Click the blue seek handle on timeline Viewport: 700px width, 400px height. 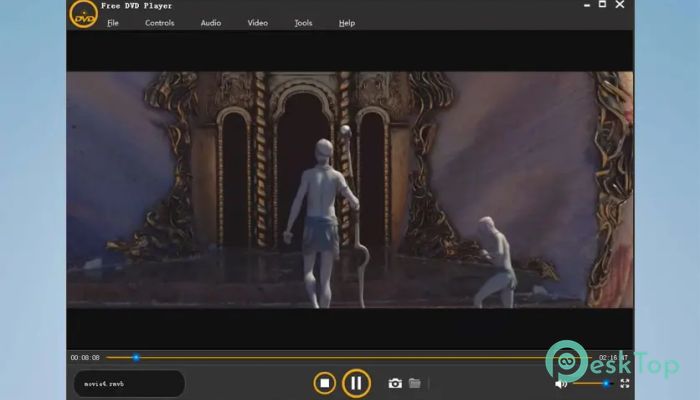click(x=136, y=358)
